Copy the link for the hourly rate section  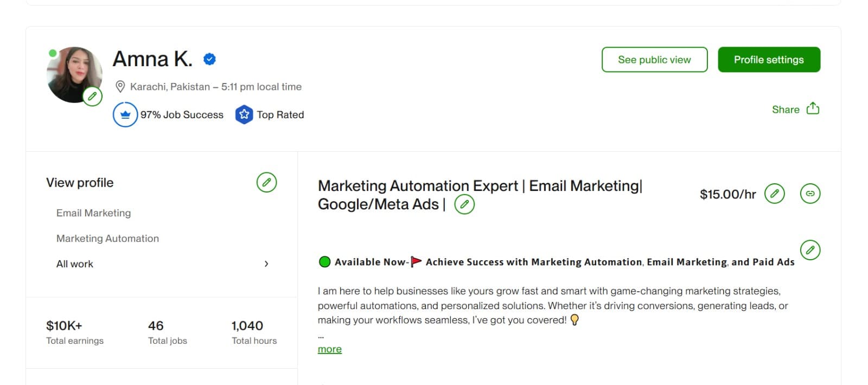[x=810, y=194]
